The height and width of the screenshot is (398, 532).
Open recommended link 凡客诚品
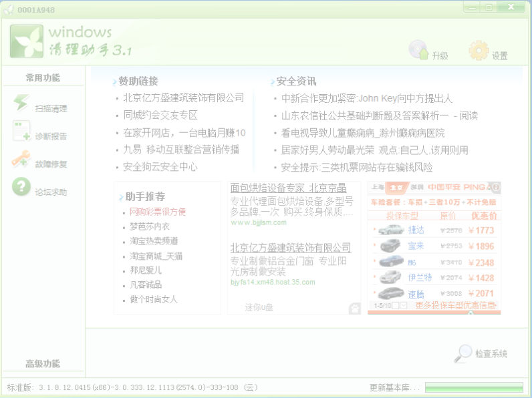click(146, 284)
